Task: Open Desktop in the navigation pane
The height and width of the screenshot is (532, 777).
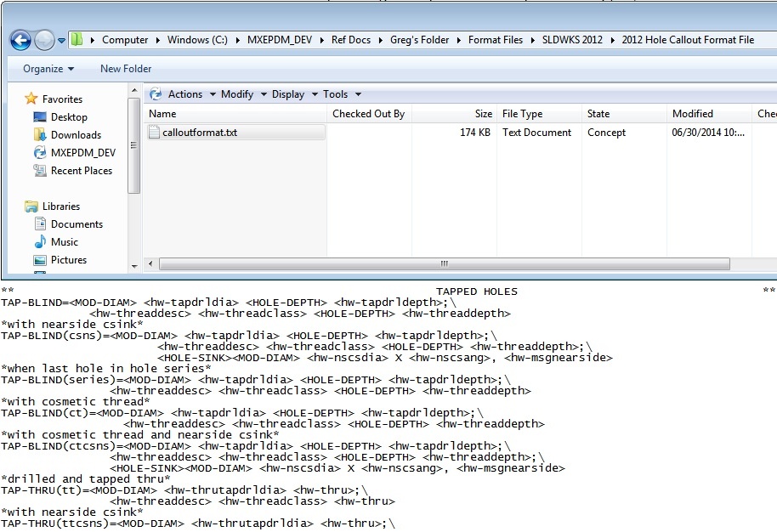Action: pyautogui.click(x=69, y=117)
